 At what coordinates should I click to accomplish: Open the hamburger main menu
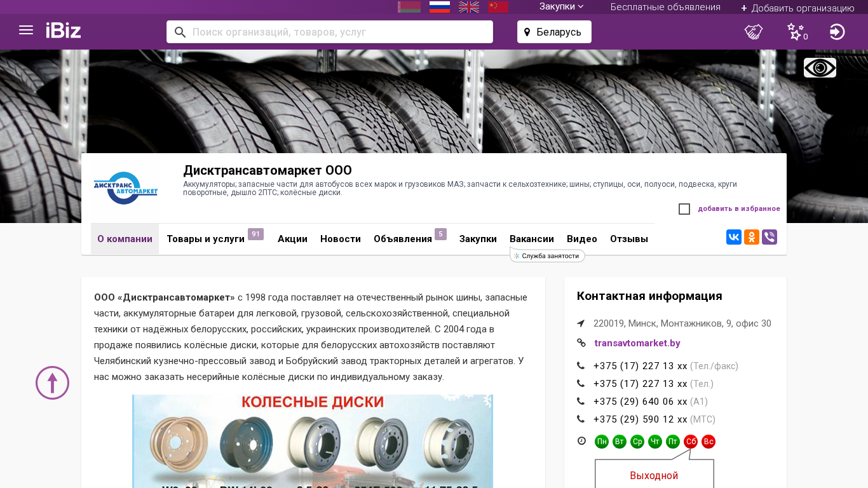(x=26, y=30)
